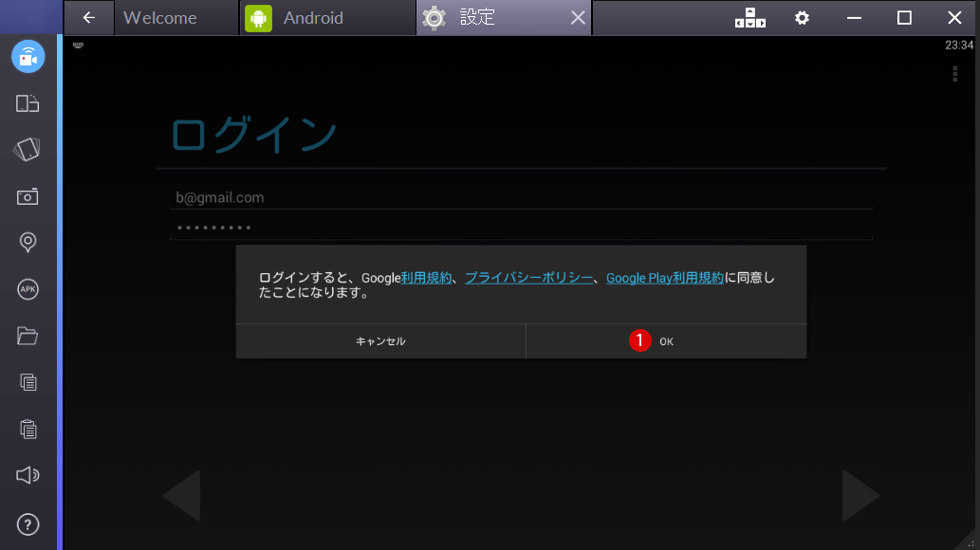Switch to the Welcome tab

click(176, 17)
